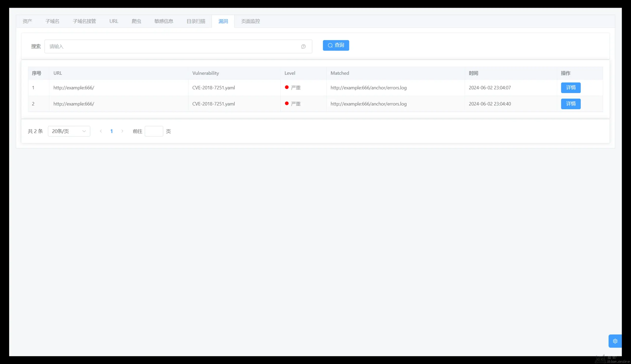Expand the 20条/页 page size dropdown
631x364 pixels.
click(69, 131)
